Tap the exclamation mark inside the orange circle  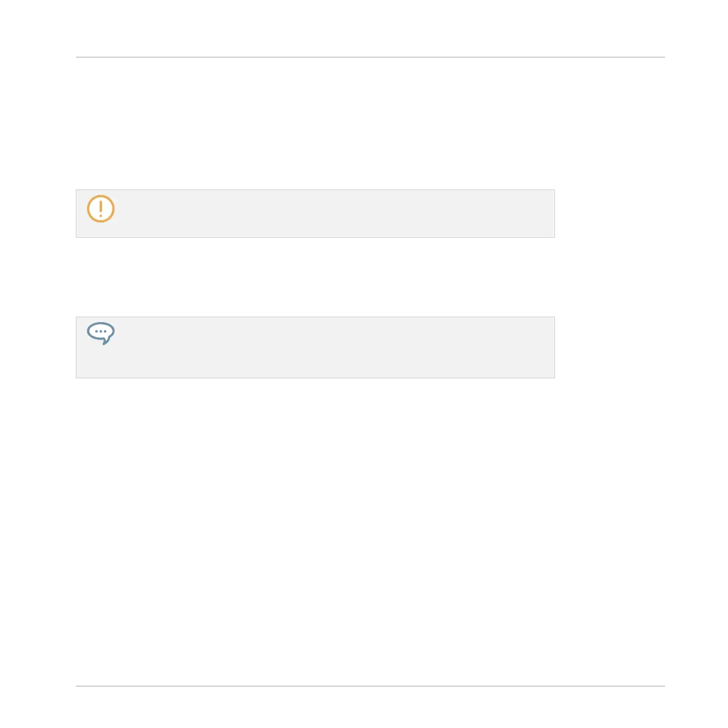101,209
